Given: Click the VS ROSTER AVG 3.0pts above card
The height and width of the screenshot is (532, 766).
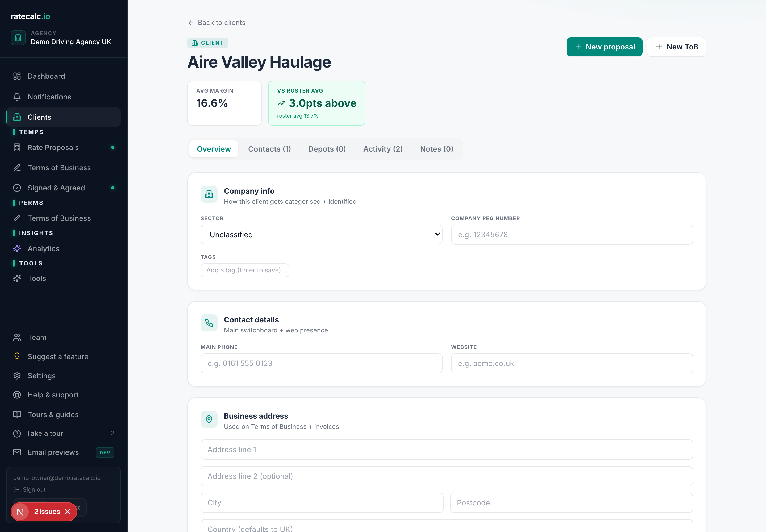Looking at the screenshot, I should [x=317, y=103].
